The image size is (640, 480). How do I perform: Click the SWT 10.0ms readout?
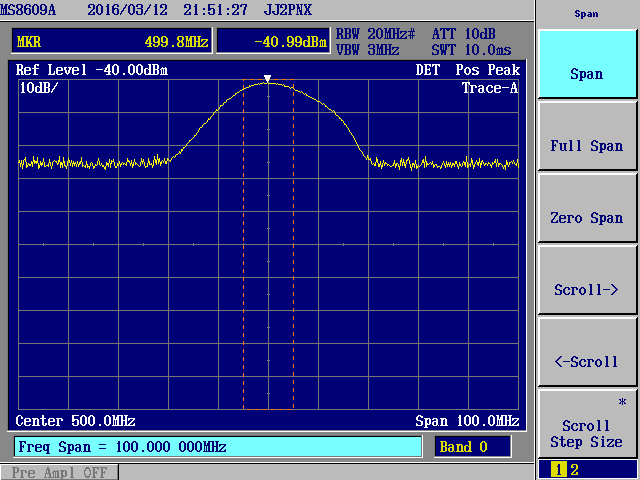[471, 50]
